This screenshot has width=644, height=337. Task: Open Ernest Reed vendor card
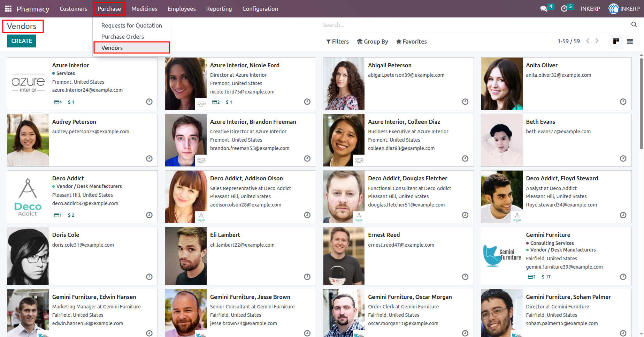[x=398, y=256]
